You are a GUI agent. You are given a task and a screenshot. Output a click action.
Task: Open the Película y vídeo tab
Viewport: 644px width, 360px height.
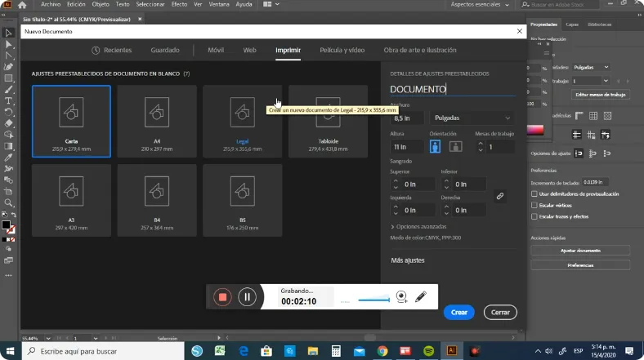[x=342, y=51]
